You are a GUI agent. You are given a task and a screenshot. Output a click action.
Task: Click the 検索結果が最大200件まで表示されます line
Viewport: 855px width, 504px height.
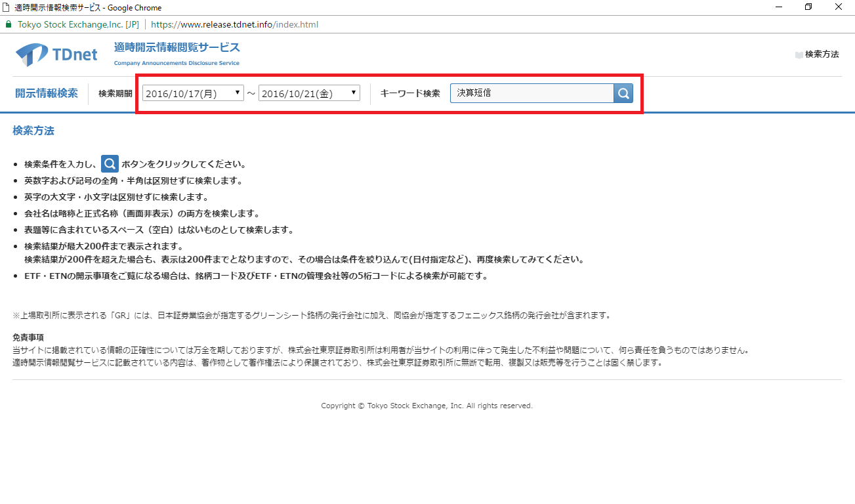coord(103,246)
